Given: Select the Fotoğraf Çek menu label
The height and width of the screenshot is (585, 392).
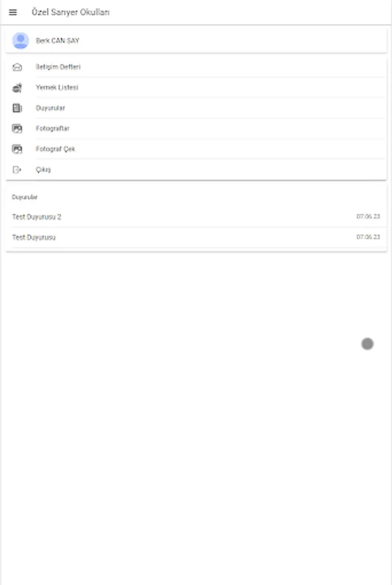Looking at the screenshot, I should (x=55, y=149).
